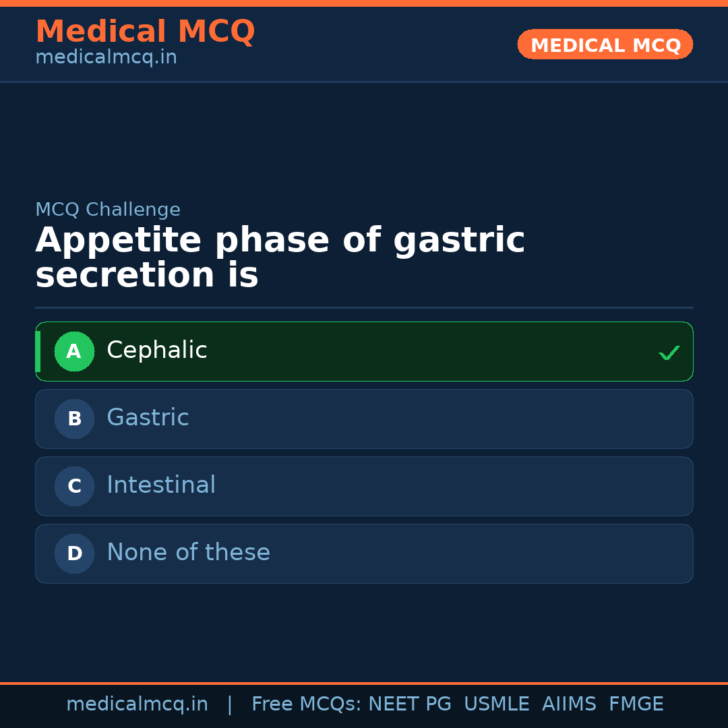The image size is (728, 728).
Task: Visit medicalmcq.in link under header title
Action: click(106, 57)
